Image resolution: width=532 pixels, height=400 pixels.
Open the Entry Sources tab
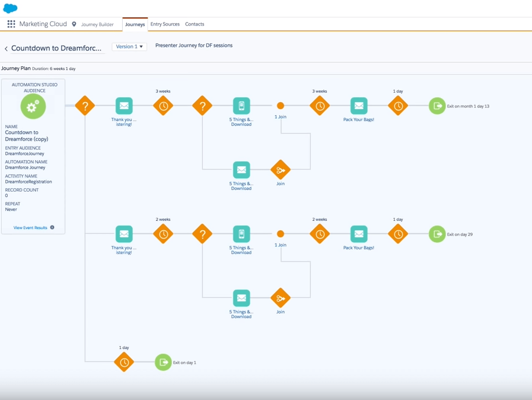click(165, 24)
